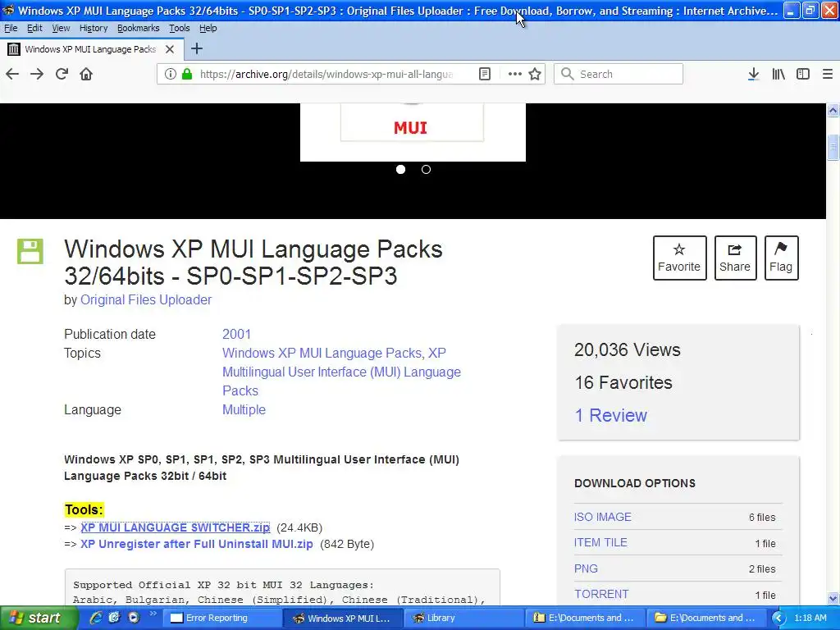Open the Windows Start button

pos(38,618)
